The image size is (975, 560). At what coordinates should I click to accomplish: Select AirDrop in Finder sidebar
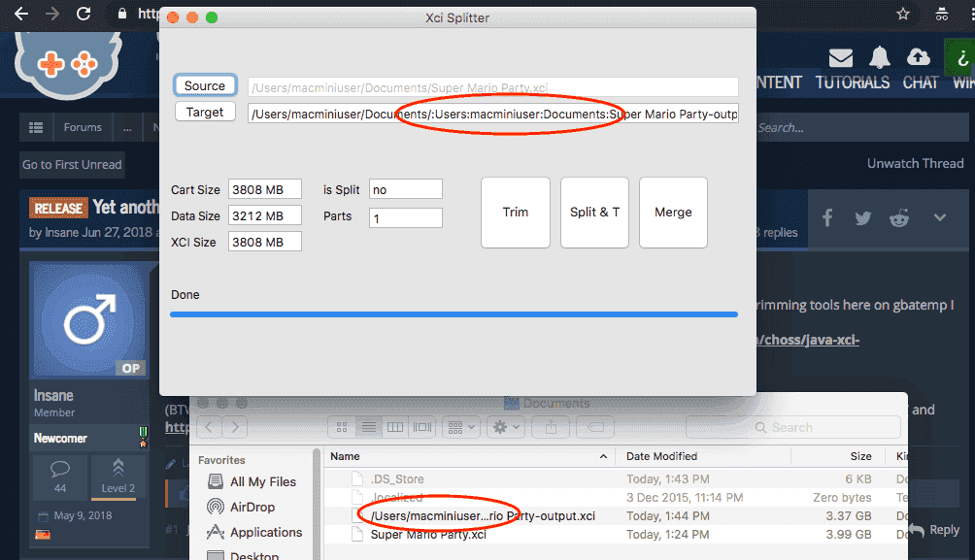pyautogui.click(x=252, y=508)
